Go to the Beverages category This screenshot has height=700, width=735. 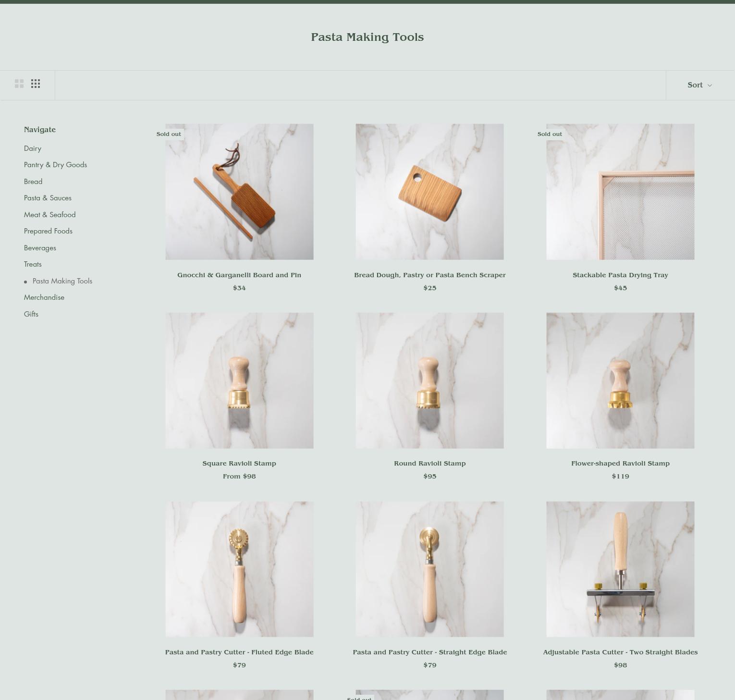(40, 248)
